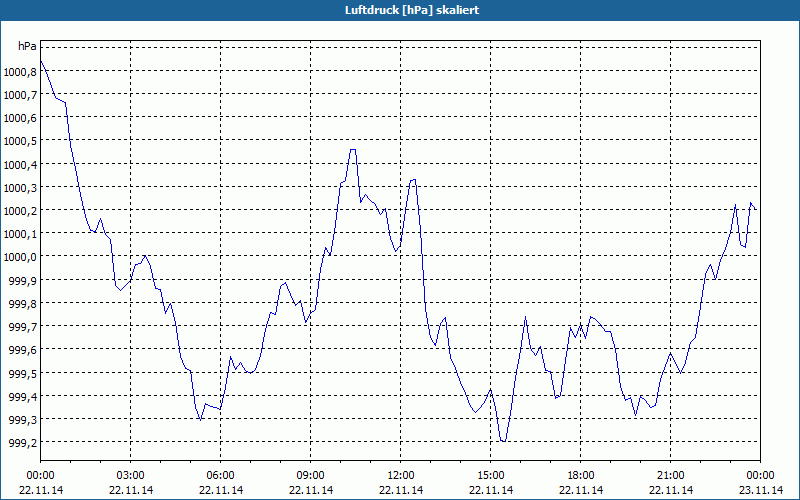Screen dimensions: 800x500
Task: Select the 999,4 y-axis value
Action: 23,396
